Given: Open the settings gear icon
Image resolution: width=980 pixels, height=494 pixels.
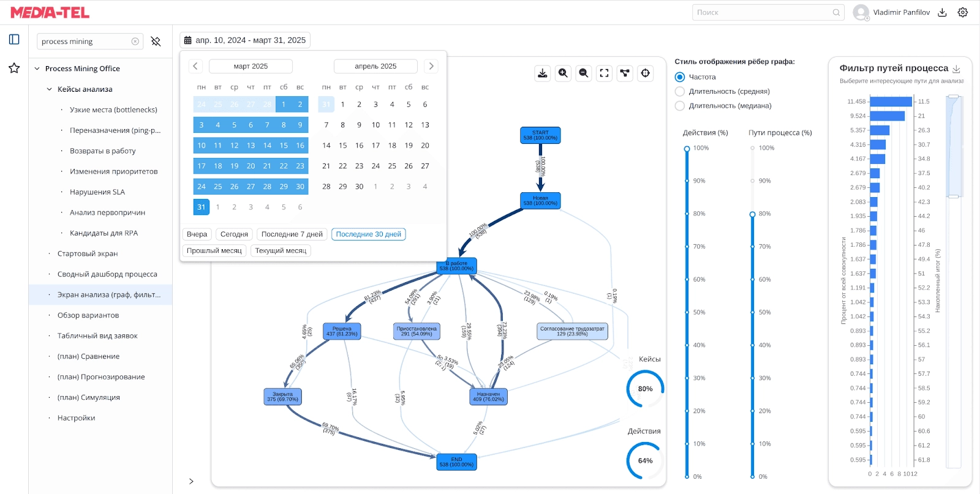Looking at the screenshot, I should 963,12.
